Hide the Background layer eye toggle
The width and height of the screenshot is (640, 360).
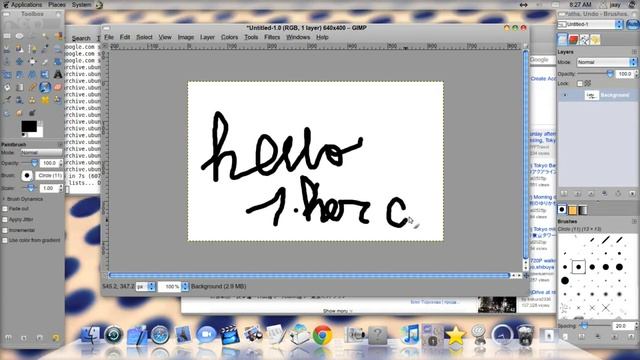tap(565, 96)
